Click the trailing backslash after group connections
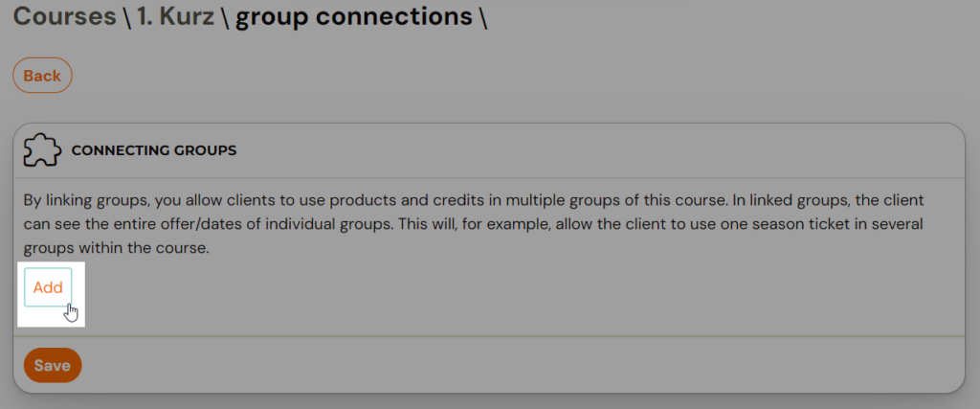Screen dimensions: 980x409 tap(483, 17)
